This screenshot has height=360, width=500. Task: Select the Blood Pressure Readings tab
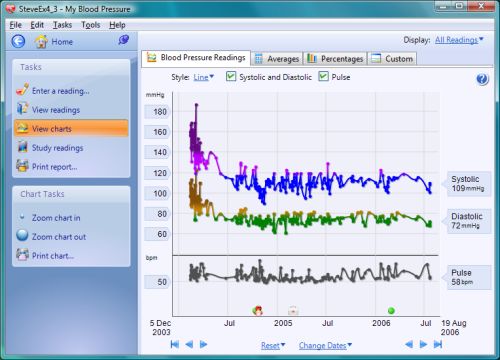pos(196,58)
